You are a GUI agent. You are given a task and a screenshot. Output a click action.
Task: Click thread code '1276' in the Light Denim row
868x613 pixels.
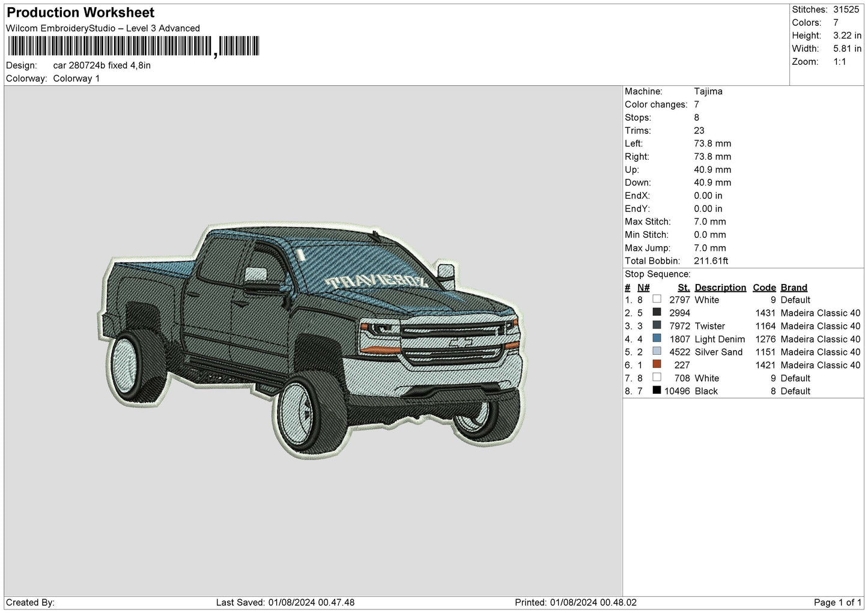765,339
